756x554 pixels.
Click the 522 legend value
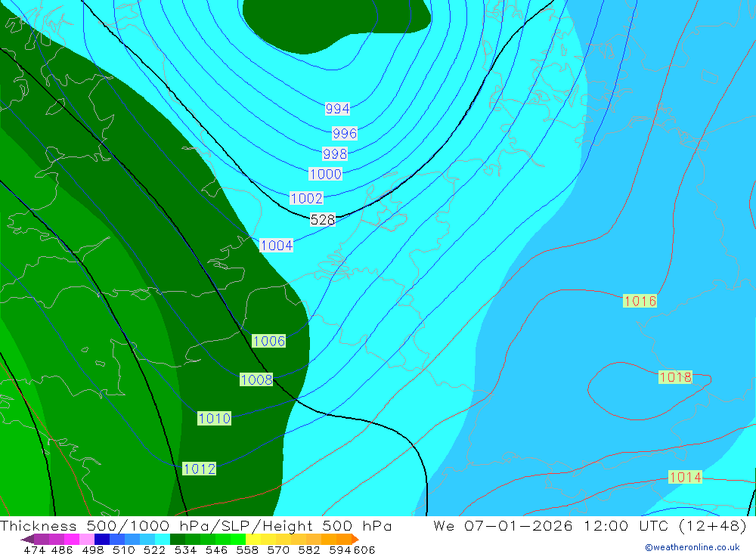click(154, 549)
